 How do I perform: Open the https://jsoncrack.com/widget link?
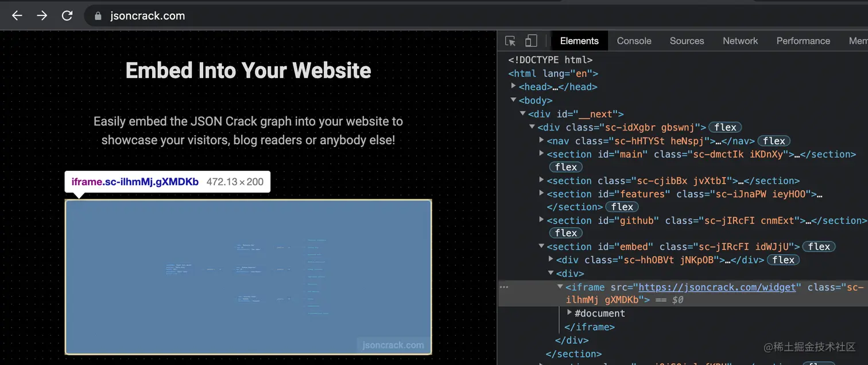pos(717,287)
